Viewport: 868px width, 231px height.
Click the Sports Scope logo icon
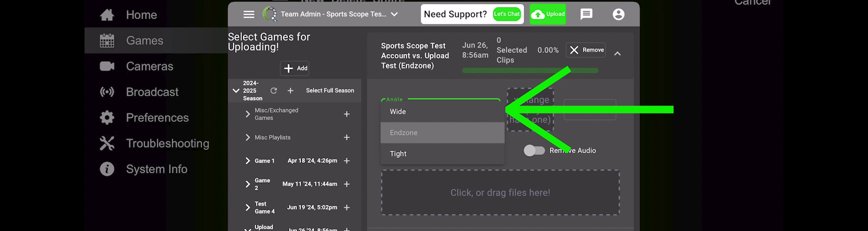pos(269,14)
